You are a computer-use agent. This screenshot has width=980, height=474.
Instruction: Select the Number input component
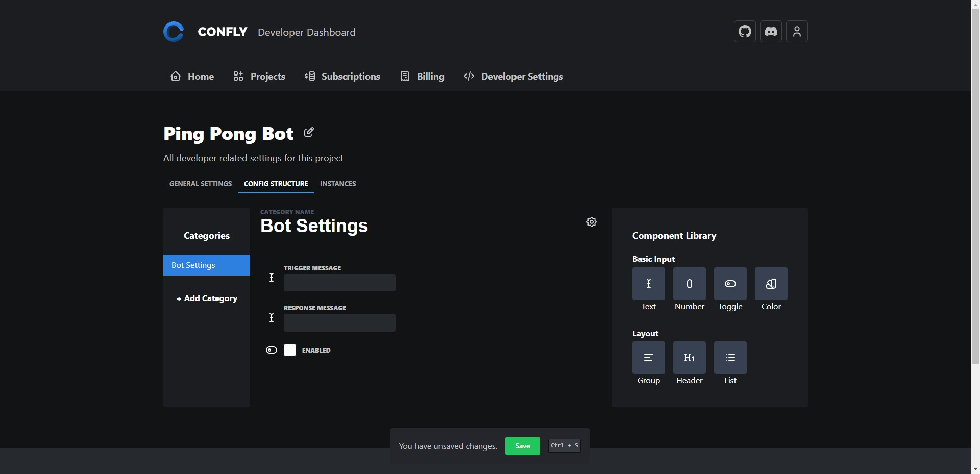tap(689, 284)
